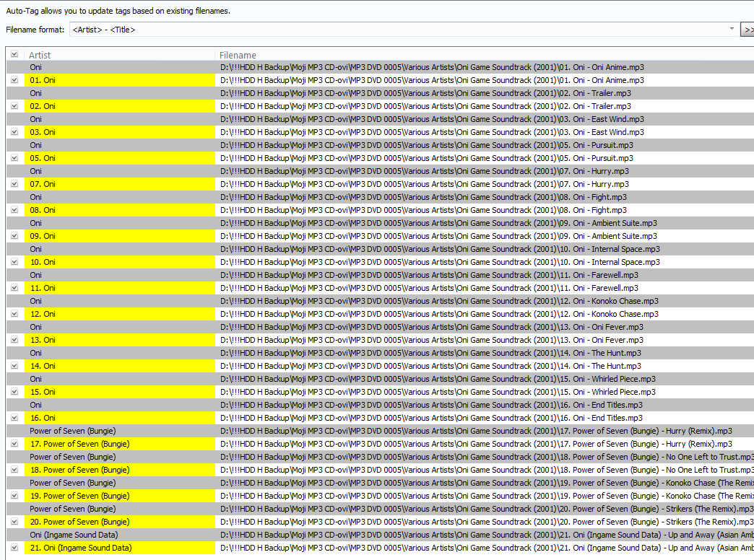Sort by the Artist column header
This screenshot has height=560, width=754.
click(x=120, y=55)
